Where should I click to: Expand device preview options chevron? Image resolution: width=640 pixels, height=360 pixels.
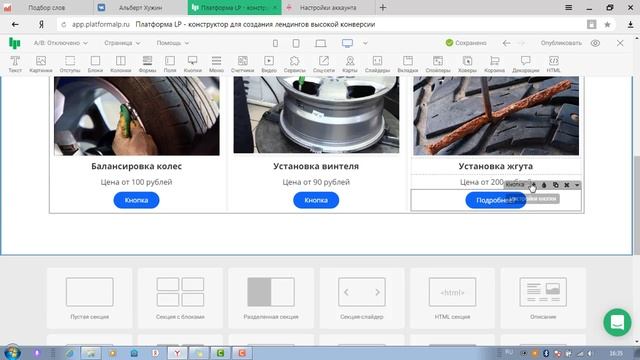365,43
